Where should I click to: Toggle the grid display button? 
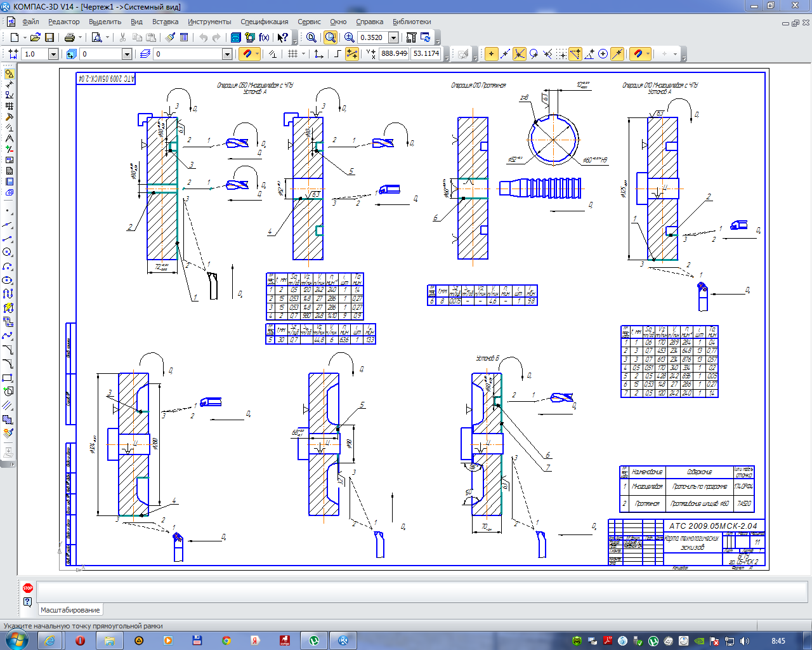click(292, 54)
